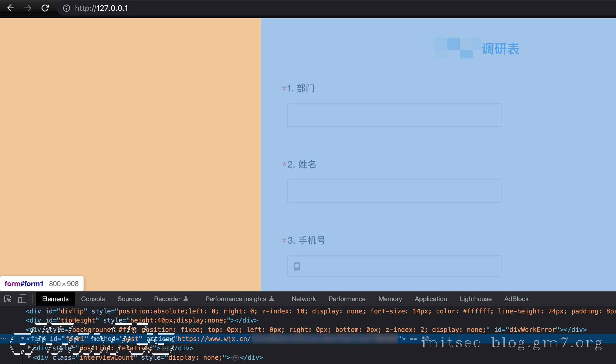Click the site info icon in address bar
This screenshot has height=364, width=616.
[x=66, y=8]
